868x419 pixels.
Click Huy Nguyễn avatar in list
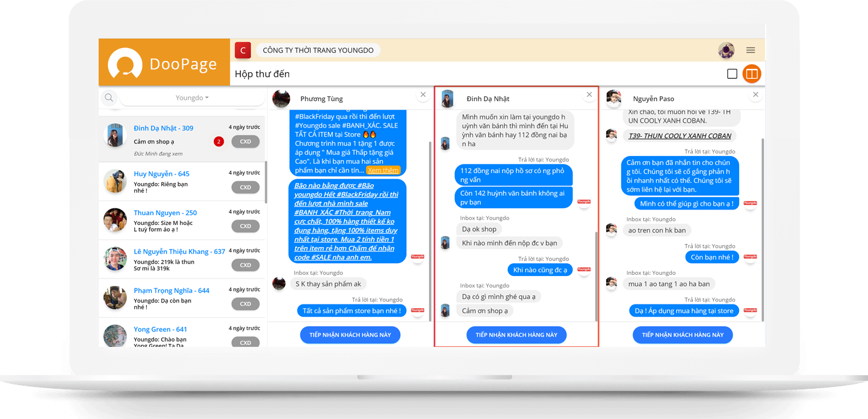click(115, 181)
